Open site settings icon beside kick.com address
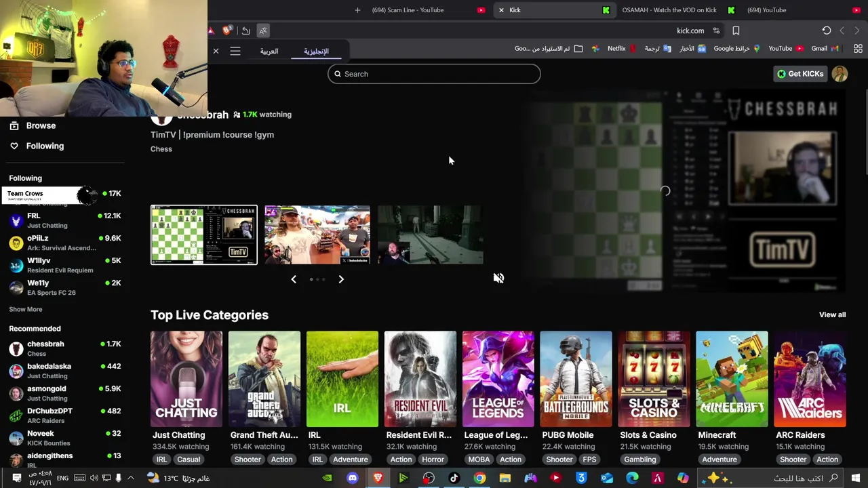 (716, 30)
